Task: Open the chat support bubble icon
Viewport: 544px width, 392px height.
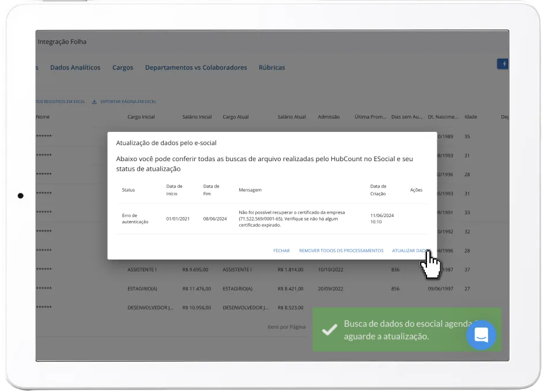Action: (481, 335)
